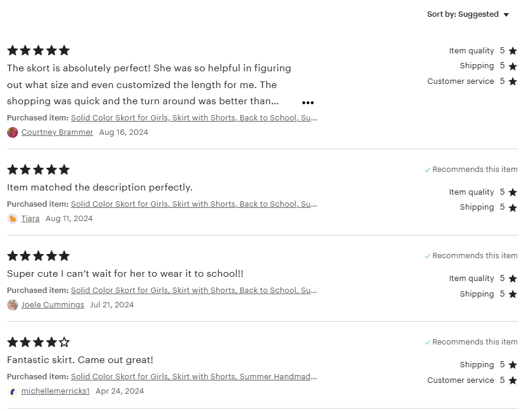Screen dimensions: 532x411
Task: Click michellemerricks1's avatar icon
Action: [13, 391]
